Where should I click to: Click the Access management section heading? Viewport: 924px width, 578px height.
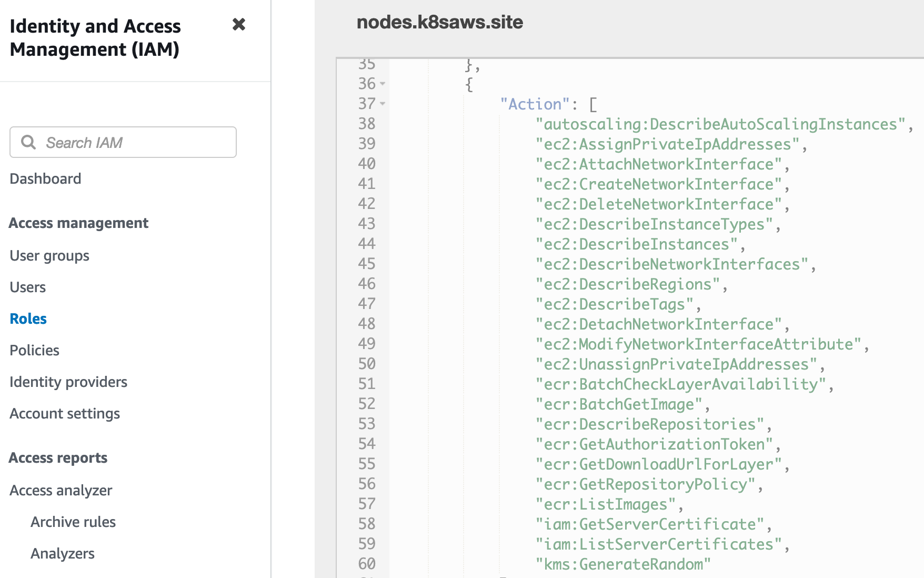(79, 223)
